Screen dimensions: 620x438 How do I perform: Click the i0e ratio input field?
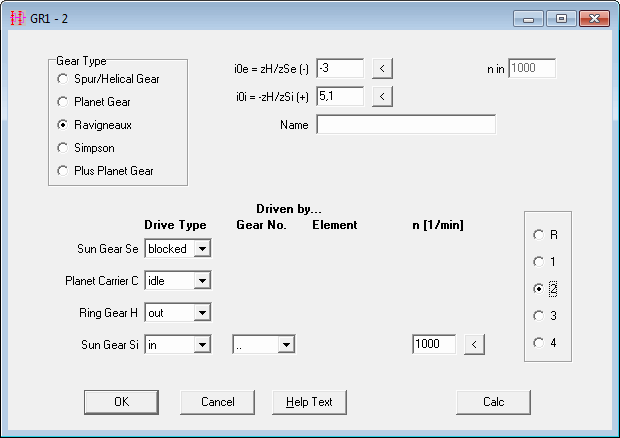tap(340, 69)
